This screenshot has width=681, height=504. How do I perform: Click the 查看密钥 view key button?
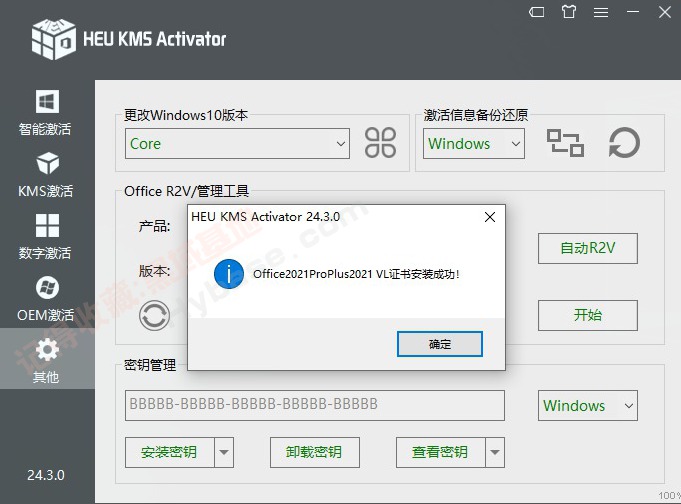(x=440, y=452)
